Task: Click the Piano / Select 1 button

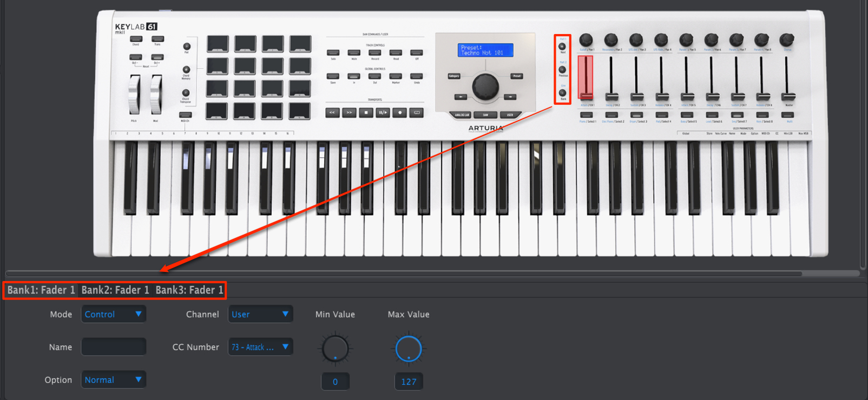Action: (586, 115)
